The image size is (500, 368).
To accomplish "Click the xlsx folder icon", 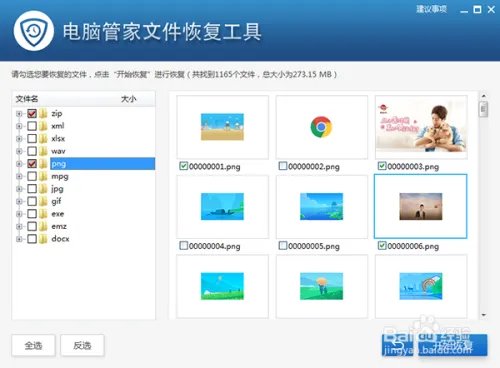I will click(43, 139).
